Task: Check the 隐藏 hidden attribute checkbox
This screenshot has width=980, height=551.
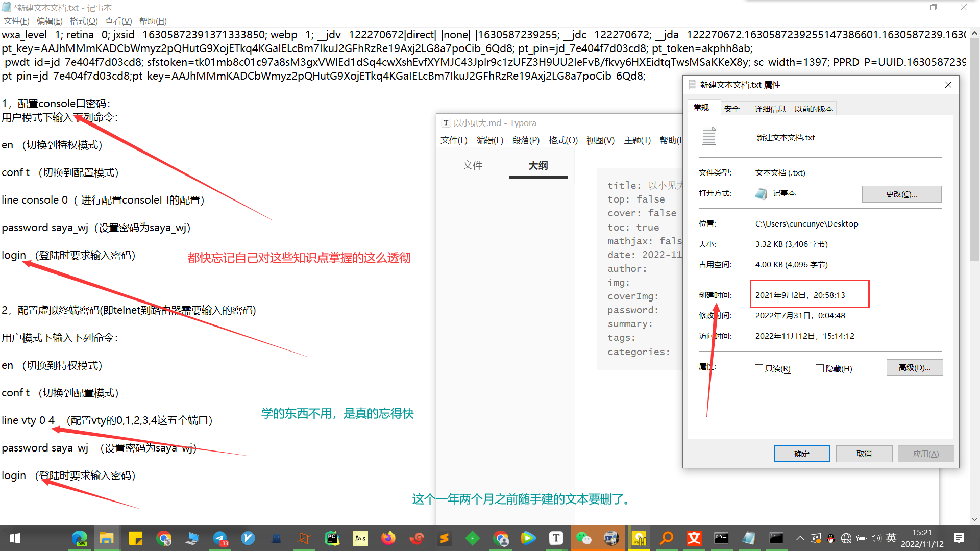Action: pos(820,368)
